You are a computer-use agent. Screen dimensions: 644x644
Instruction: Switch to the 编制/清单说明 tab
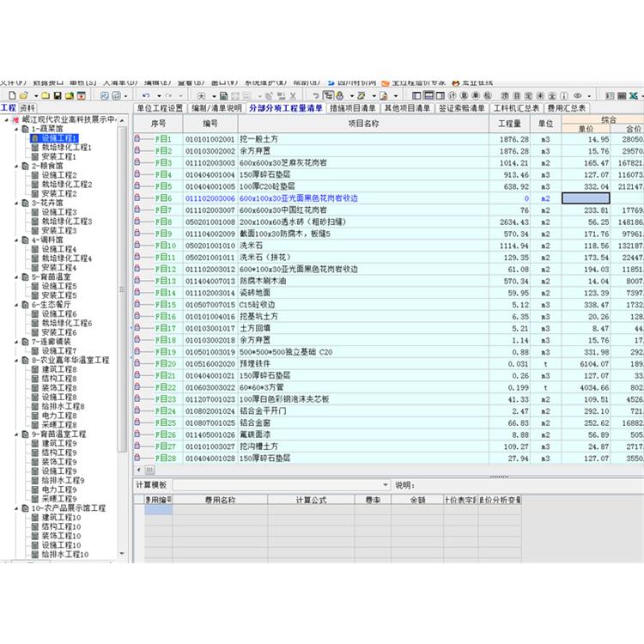(216, 108)
